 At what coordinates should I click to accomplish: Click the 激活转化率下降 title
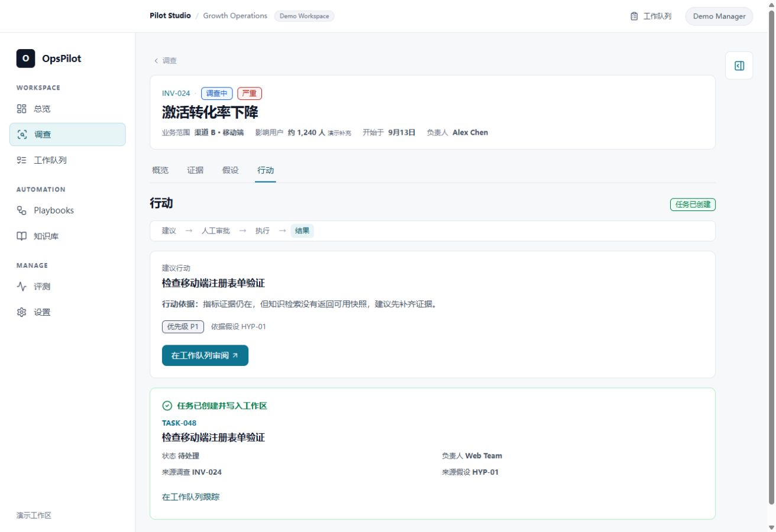click(x=210, y=112)
